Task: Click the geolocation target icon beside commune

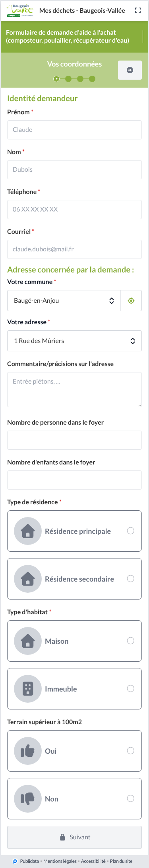Action: [131, 301]
